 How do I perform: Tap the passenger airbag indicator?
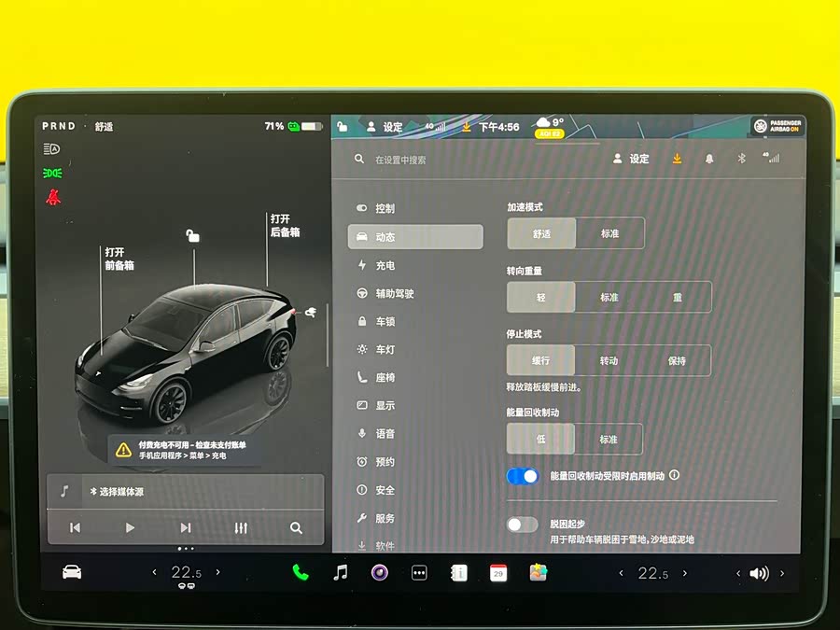tap(777, 126)
